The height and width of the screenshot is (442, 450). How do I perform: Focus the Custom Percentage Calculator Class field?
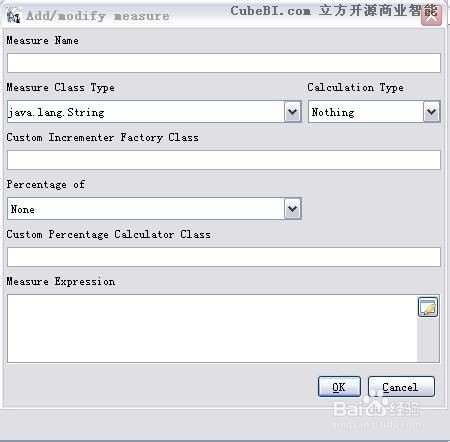[224, 257]
